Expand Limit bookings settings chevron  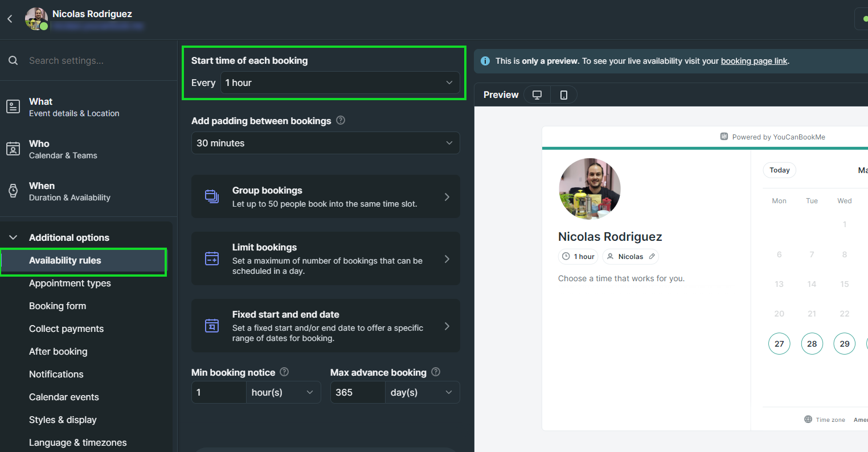tap(447, 259)
